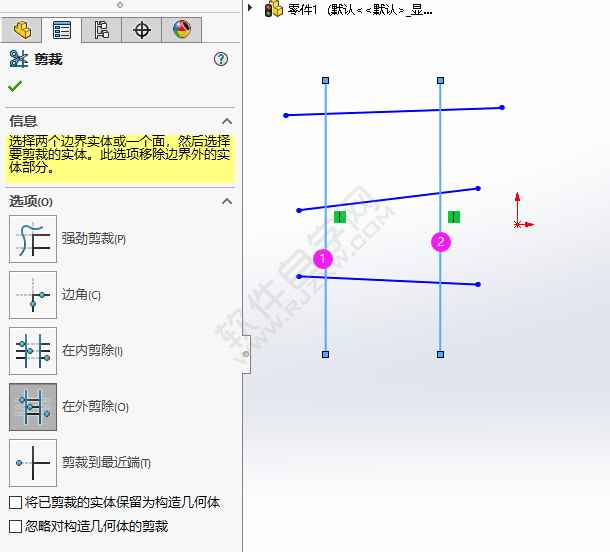Select the 边角(C) corner trim option

(x=33, y=295)
